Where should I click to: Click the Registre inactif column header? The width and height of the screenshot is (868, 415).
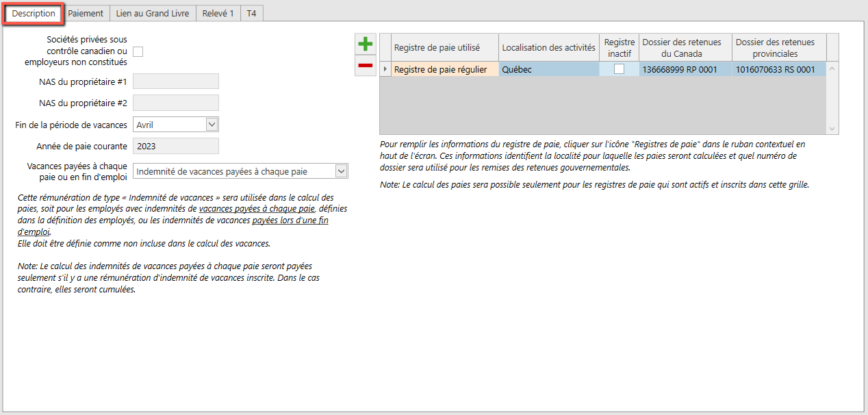620,48
